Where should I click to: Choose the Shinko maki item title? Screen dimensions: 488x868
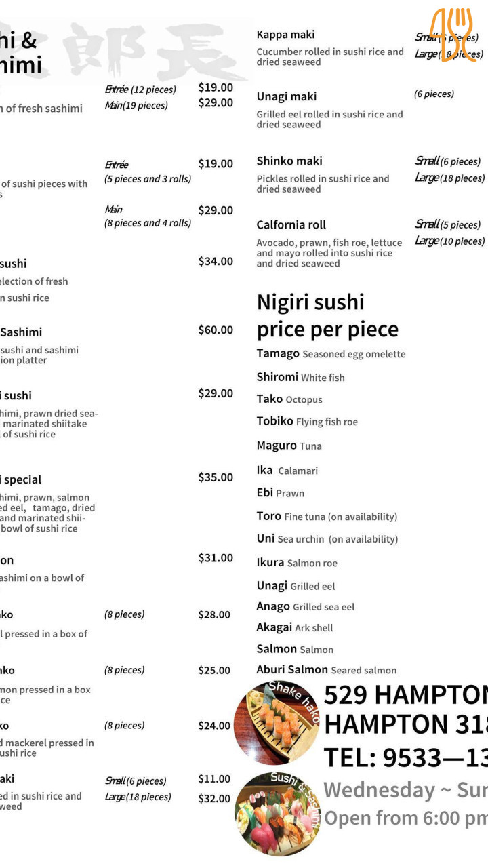(x=289, y=161)
